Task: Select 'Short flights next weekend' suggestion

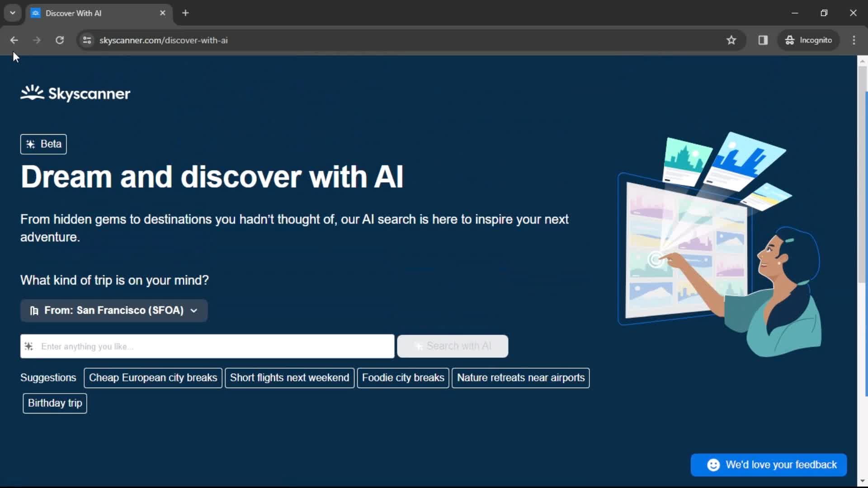Action: pos(289,377)
